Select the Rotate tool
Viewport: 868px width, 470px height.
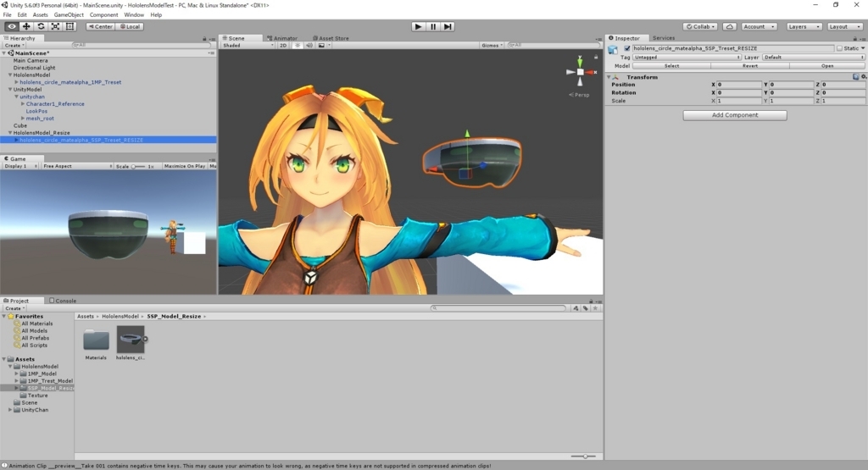pyautogui.click(x=41, y=26)
